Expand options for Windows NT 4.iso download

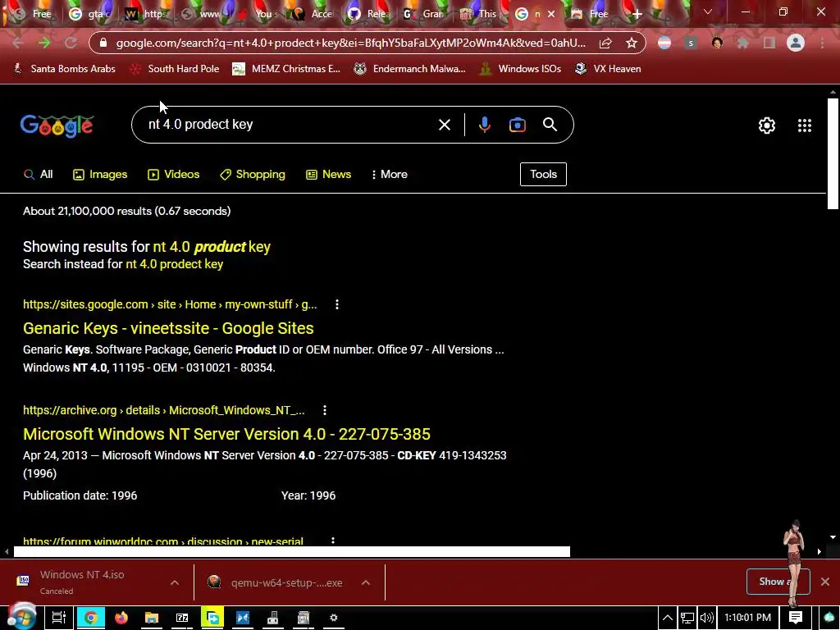tap(175, 582)
